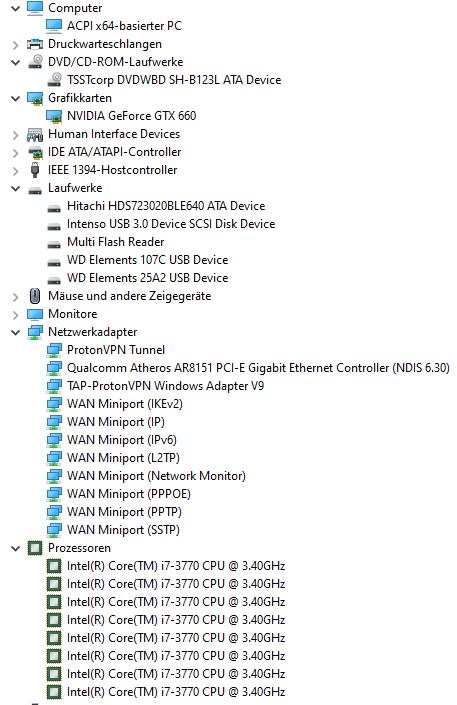457x705 pixels.
Task: Select the Monitore label
Action: pyautogui.click(x=72, y=314)
